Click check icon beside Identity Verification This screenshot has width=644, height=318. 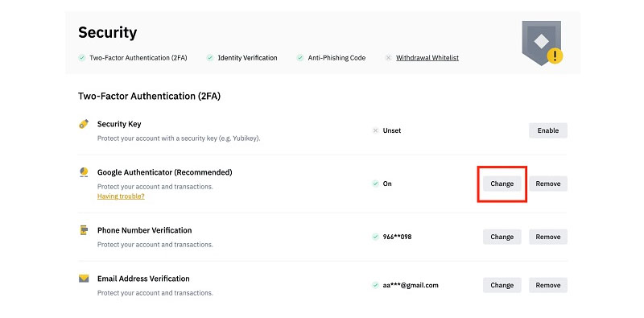tap(210, 58)
